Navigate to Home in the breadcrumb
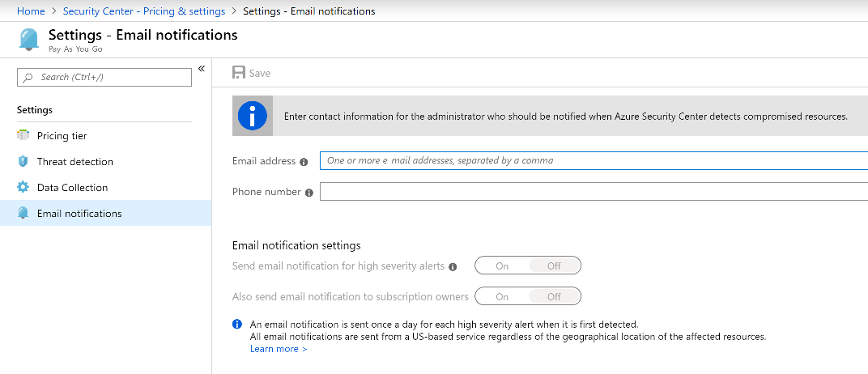The image size is (868, 374). tap(31, 11)
